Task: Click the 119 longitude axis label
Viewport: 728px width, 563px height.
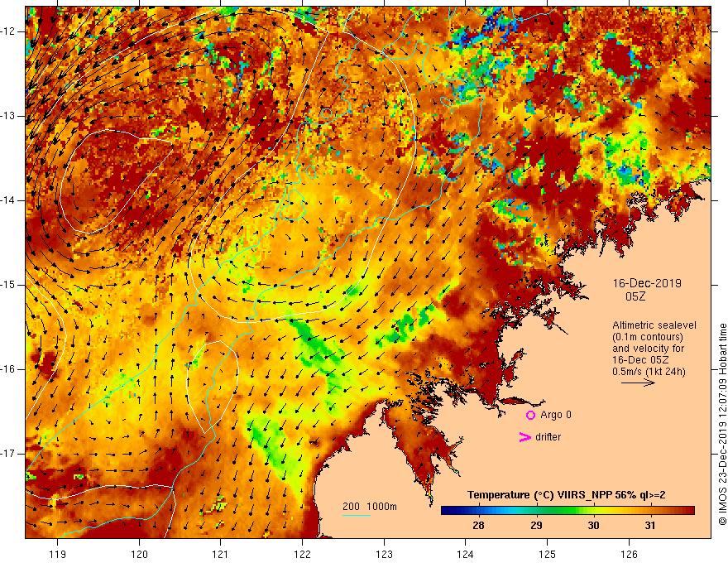Action: click(58, 554)
